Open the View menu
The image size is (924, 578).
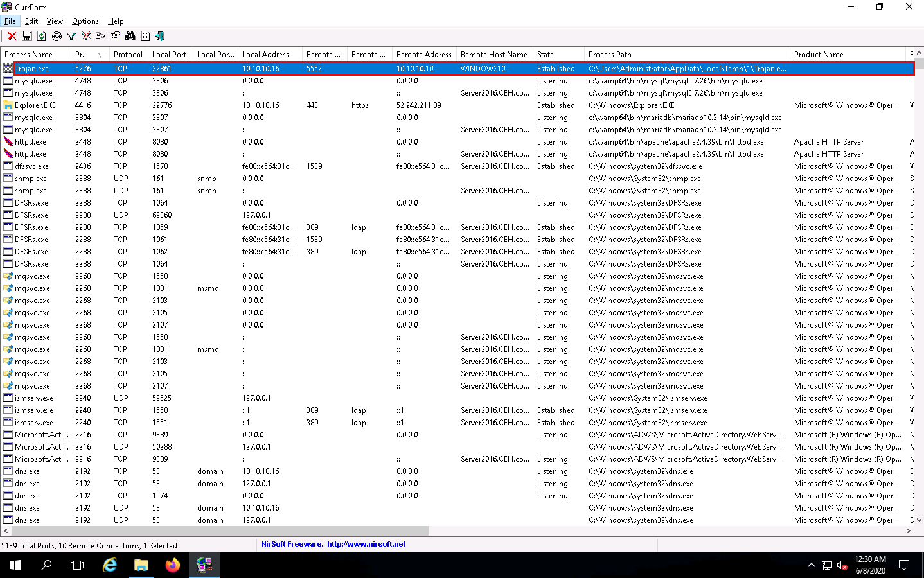[55, 21]
